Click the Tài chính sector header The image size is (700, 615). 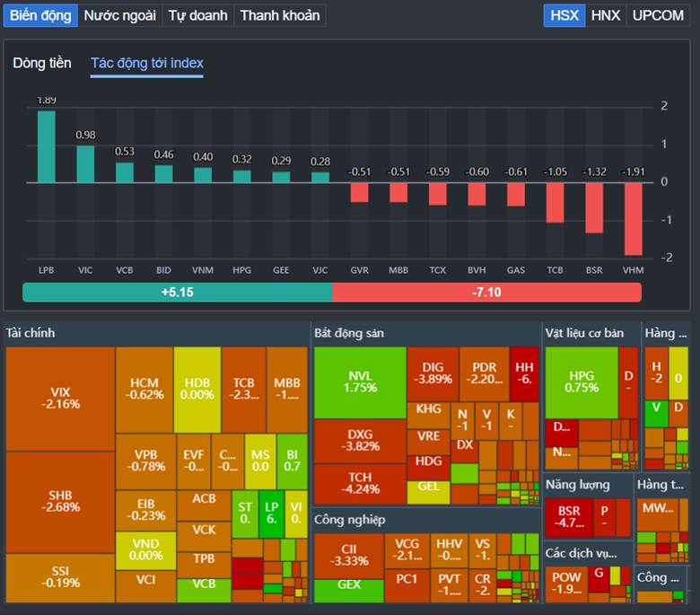31,333
